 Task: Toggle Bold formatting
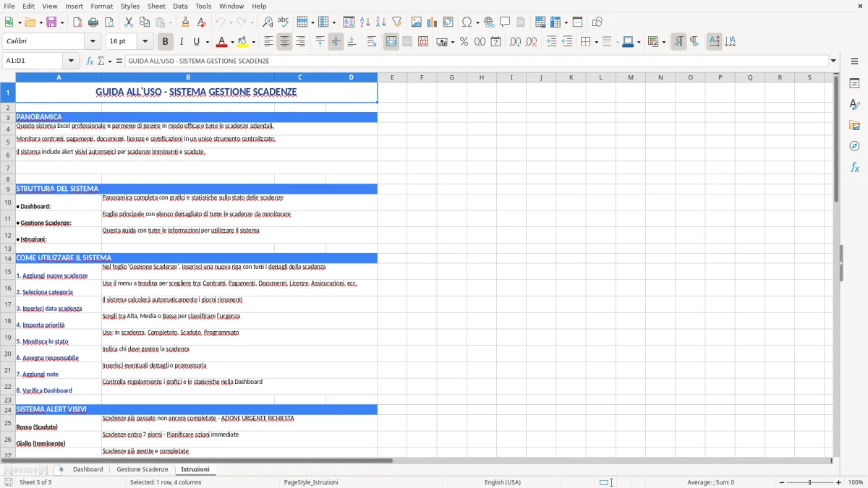(x=165, y=42)
